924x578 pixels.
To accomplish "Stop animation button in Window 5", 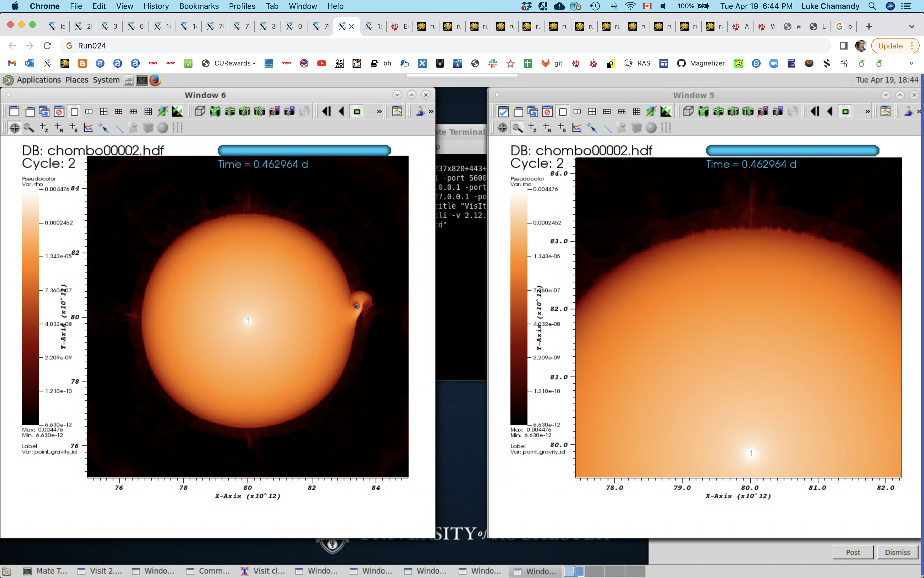I will pyautogui.click(x=845, y=111).
